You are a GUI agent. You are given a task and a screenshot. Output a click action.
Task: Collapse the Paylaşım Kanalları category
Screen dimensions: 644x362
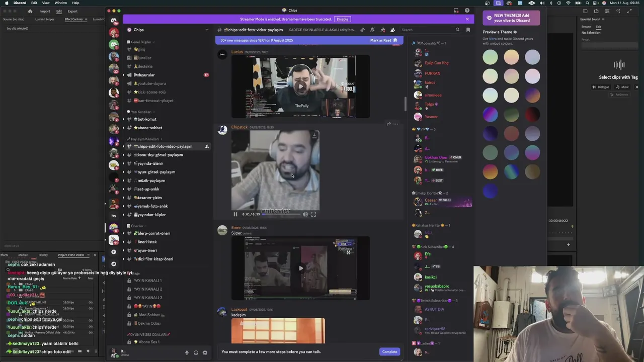coord(145,139)
